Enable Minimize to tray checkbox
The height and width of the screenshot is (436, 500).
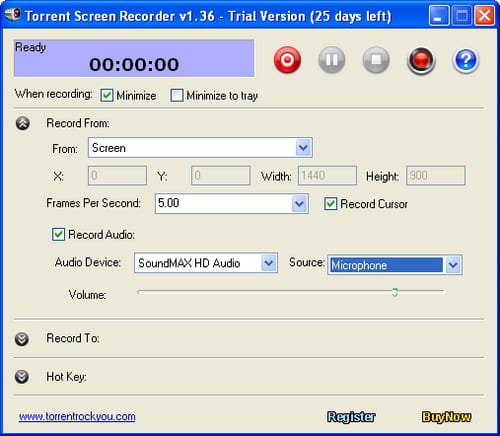177,95
